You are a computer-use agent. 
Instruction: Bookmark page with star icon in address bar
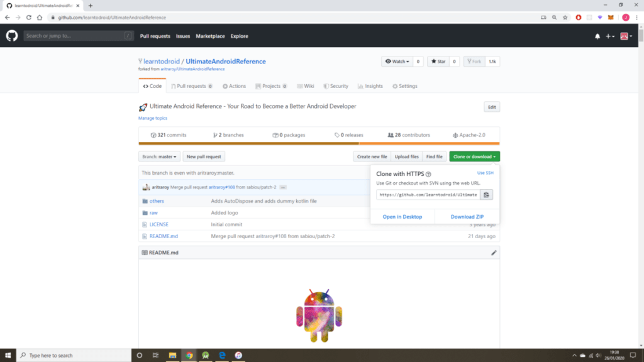[565, 17]
